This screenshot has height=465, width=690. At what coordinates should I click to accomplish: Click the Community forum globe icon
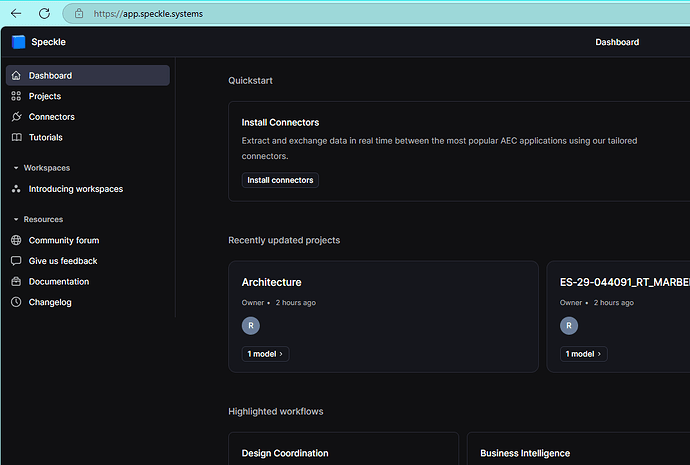16,240
